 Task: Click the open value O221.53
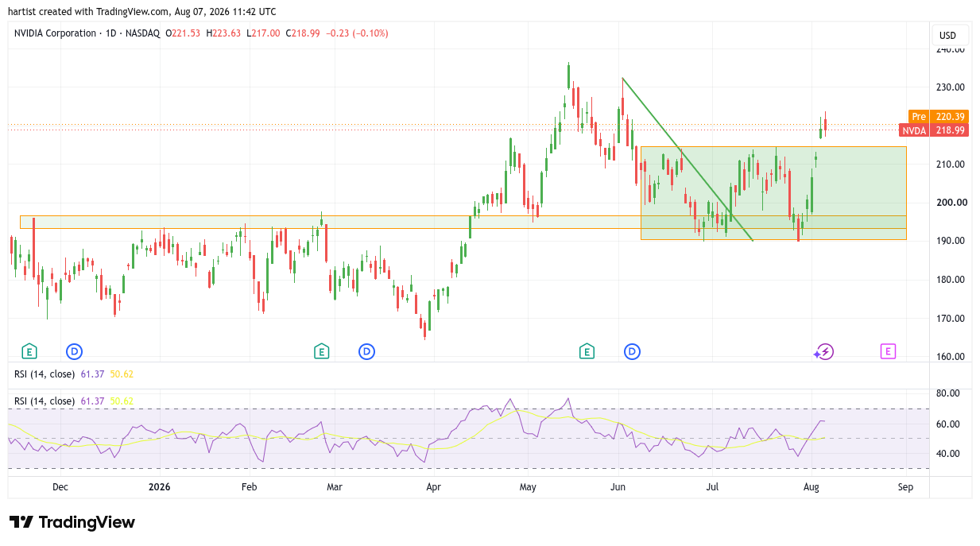coord(184,33)
